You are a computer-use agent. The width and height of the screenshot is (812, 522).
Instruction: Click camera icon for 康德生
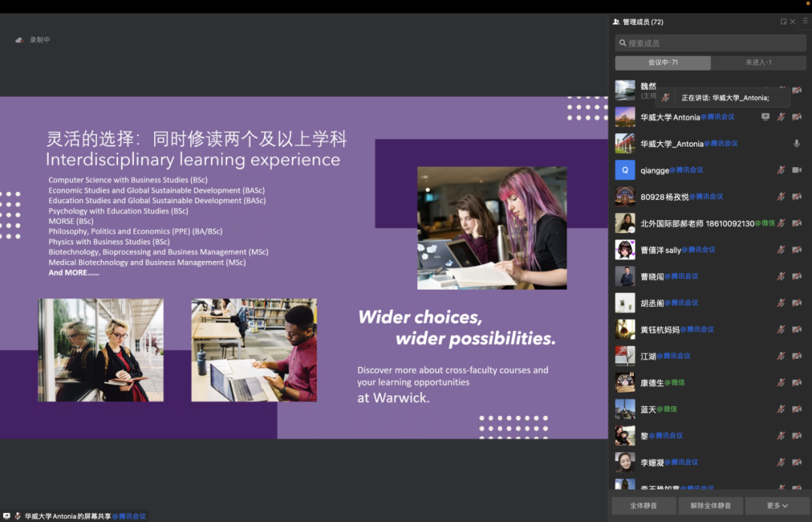[797, 383]
